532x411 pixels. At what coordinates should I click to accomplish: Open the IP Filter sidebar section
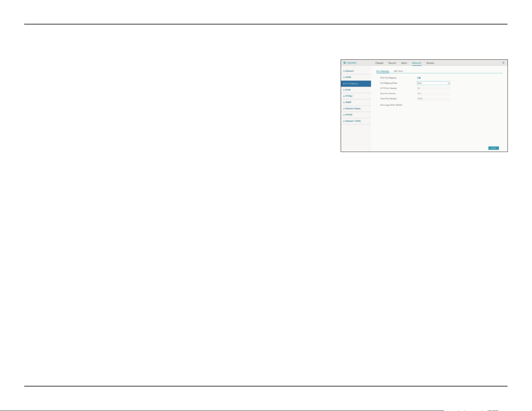pos(356,96)
